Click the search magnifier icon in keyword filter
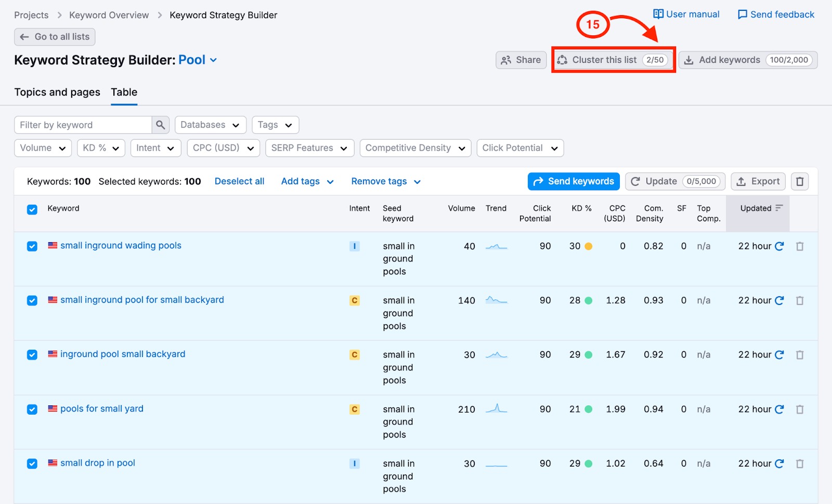 [x=160, y=125]
